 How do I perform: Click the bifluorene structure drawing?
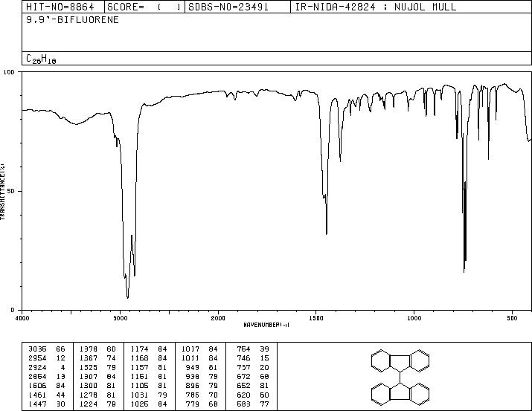point(400,377)
